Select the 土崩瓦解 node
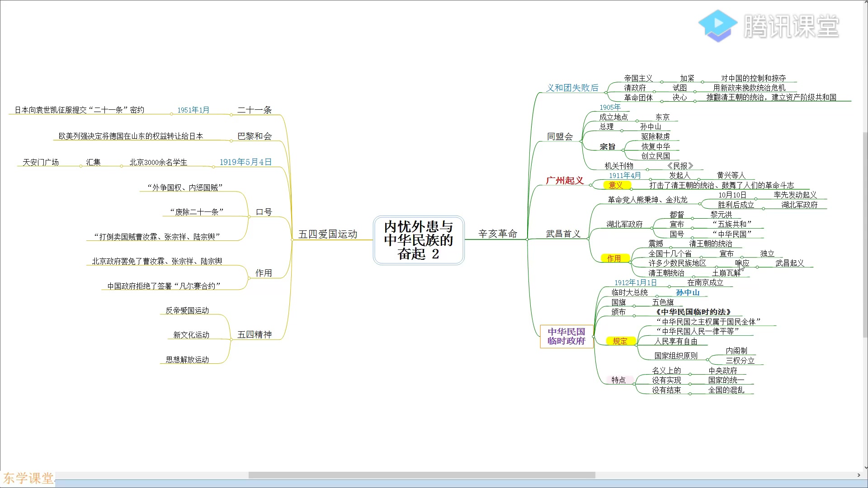The height and width of the screenshot is (488, 868). pyautogui.click(x=726, y=273)
